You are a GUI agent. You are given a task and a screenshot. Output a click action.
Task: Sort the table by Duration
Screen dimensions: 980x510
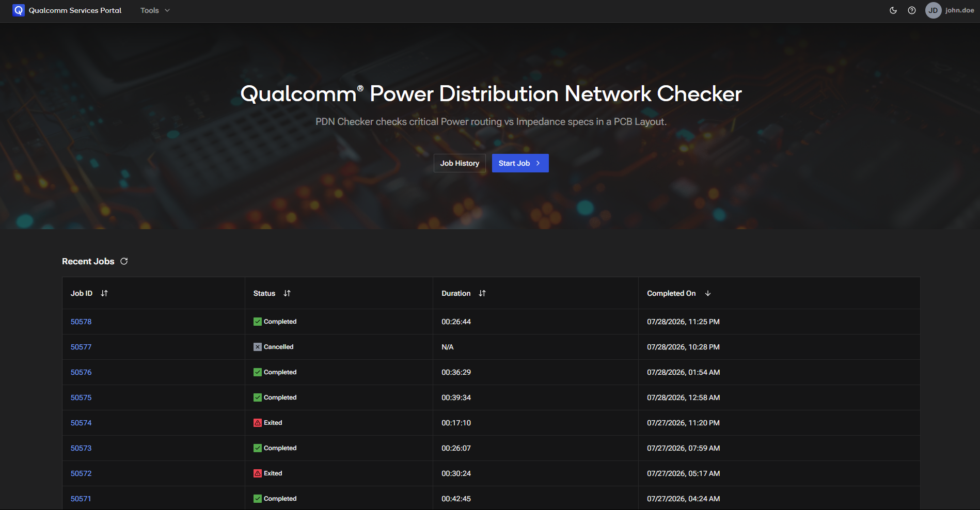[x=482, y=293]
